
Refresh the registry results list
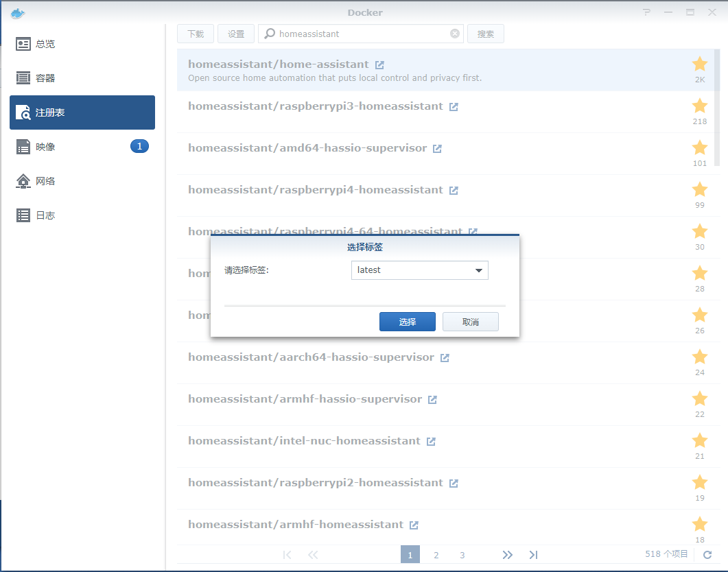tap(707, 554)
